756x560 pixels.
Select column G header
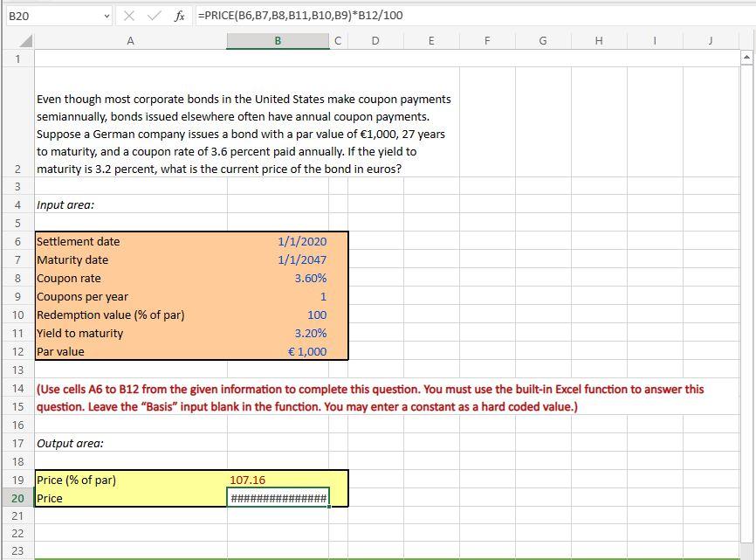click(x=543, y=41)
